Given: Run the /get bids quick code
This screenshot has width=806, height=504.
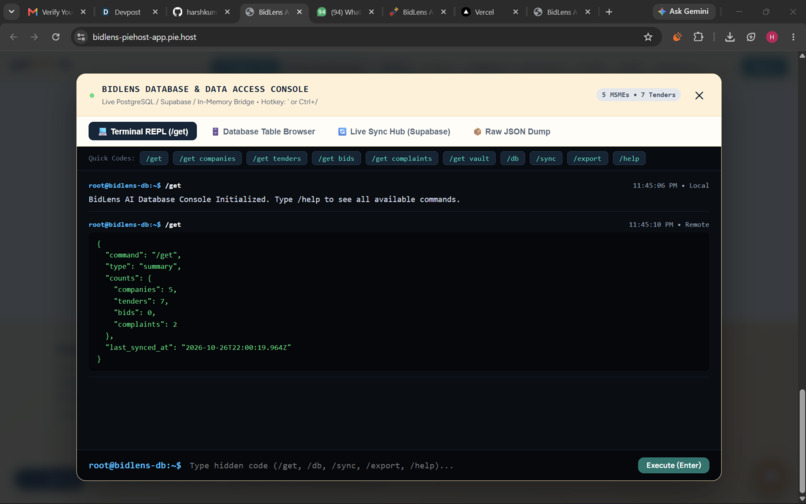Looking at the screenshot, I should coord(336,158).
